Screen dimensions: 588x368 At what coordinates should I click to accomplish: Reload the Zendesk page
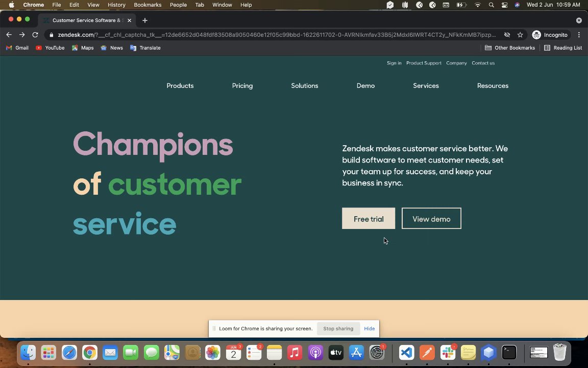(x=35, y=35)
